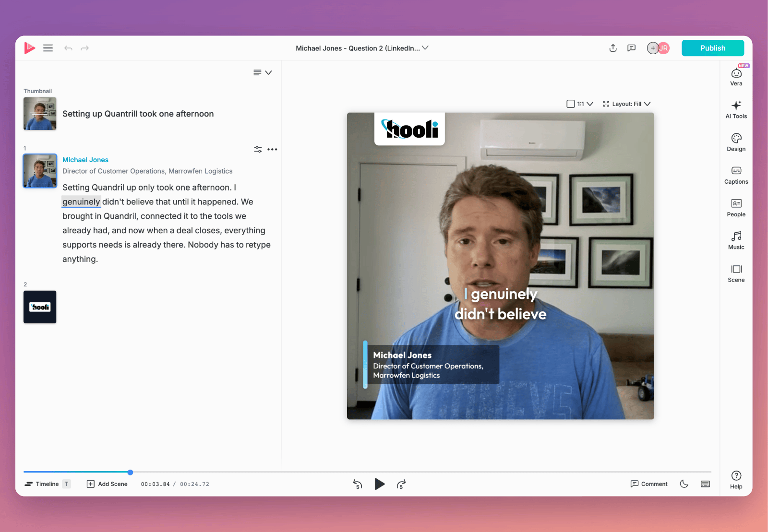Open the script view options dropdown
This screenshot has height=532, width=768.
coord(263,72)
